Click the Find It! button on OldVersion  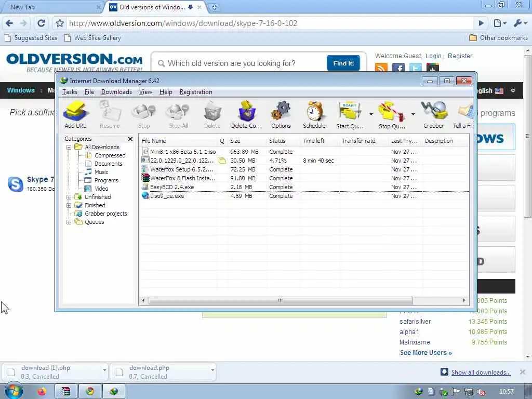tap(343, 63)
